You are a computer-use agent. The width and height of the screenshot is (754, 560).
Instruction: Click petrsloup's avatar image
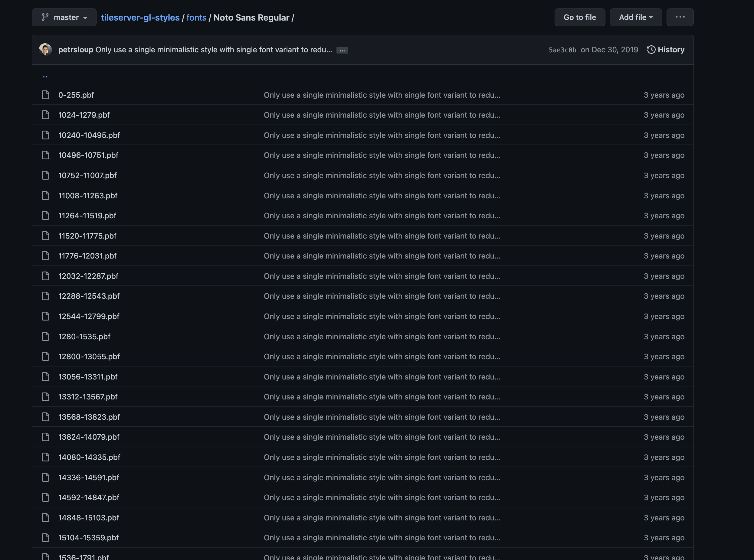[x=45, y=50]
